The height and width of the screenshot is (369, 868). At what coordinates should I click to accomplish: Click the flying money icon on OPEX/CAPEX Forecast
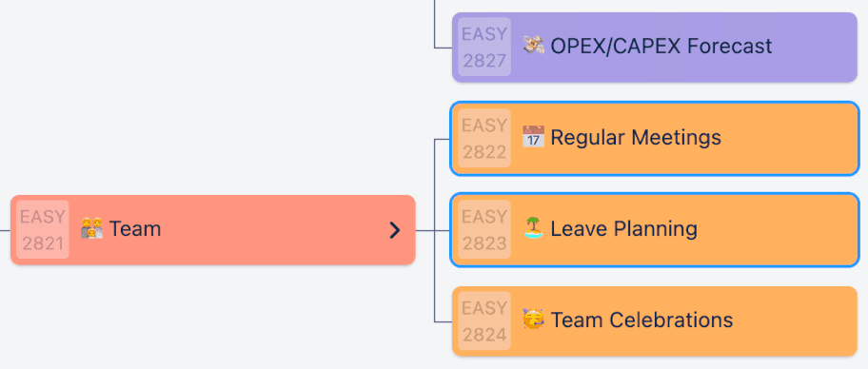pos(534,46)
